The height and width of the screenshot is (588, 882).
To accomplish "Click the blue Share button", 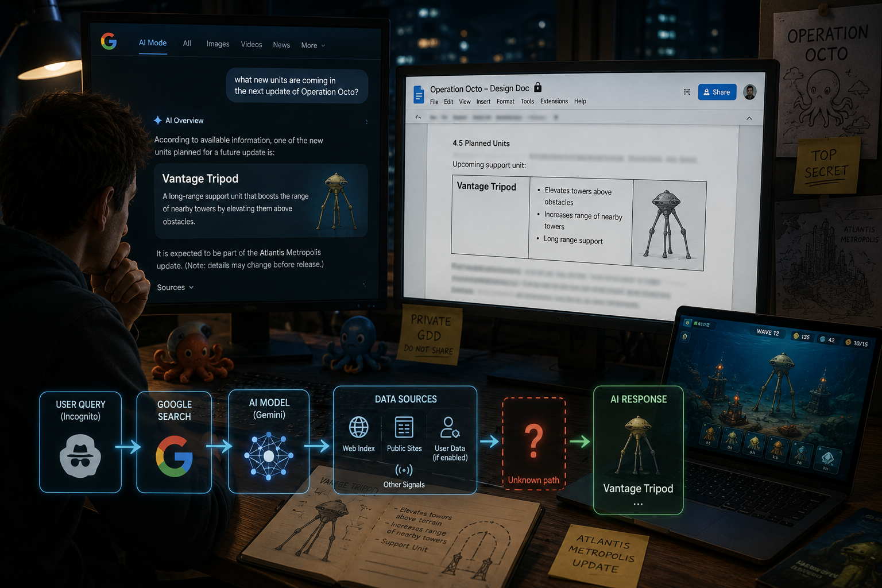I will click(x=717, y=92).
